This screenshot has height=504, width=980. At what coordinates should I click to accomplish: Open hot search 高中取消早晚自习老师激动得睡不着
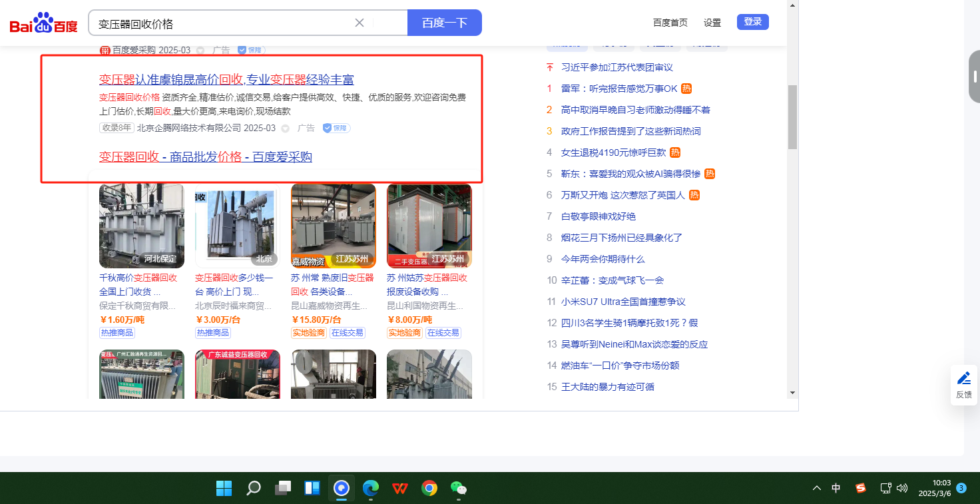[x=636, y=110]
